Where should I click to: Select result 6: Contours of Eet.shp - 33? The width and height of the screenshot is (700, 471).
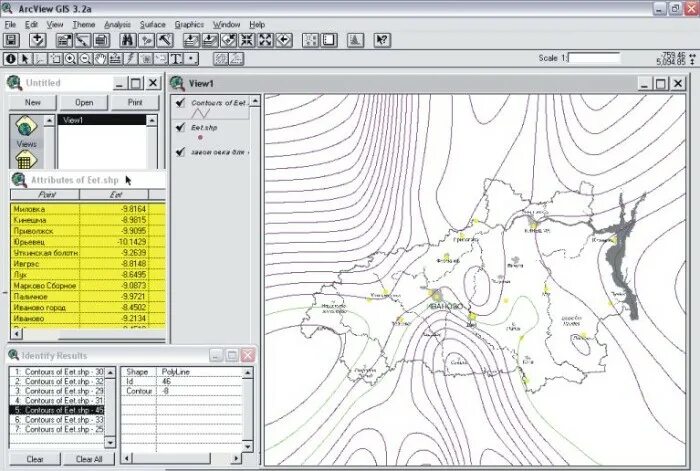57,420
